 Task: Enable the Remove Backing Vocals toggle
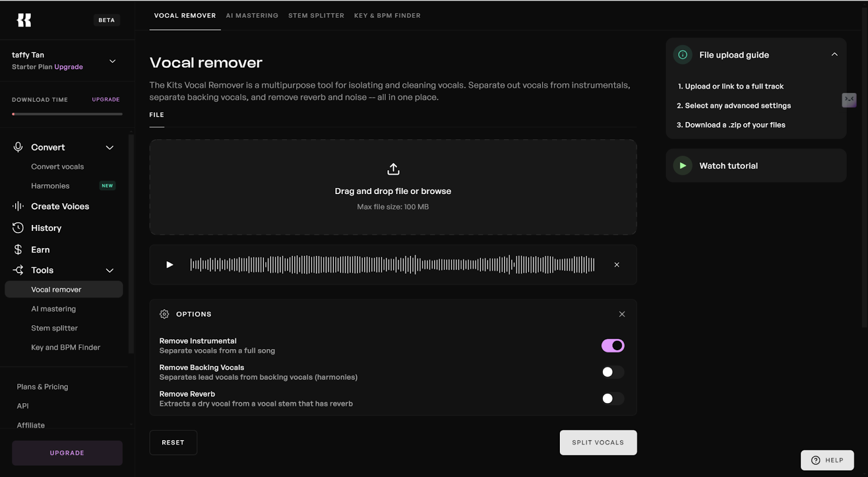[613, 372]
